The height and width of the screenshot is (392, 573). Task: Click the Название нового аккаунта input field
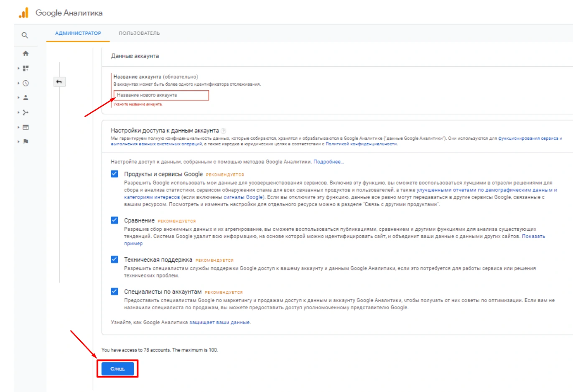[x=161, y=95]
